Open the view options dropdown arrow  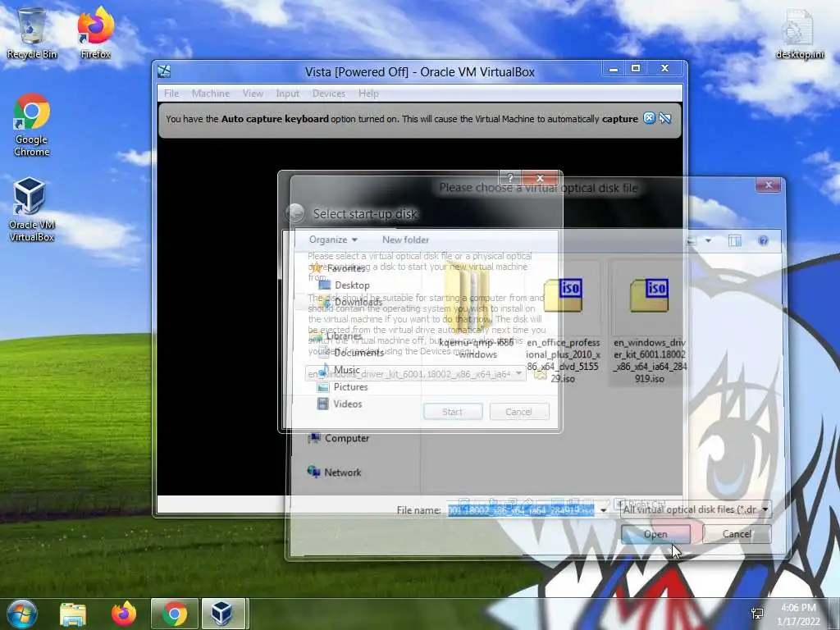tap(708, 241)
